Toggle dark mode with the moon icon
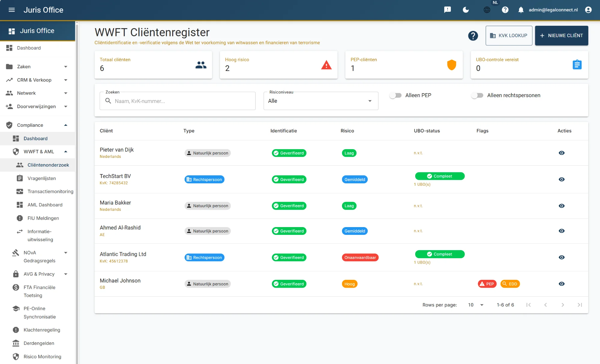 (x=466, y=10)
